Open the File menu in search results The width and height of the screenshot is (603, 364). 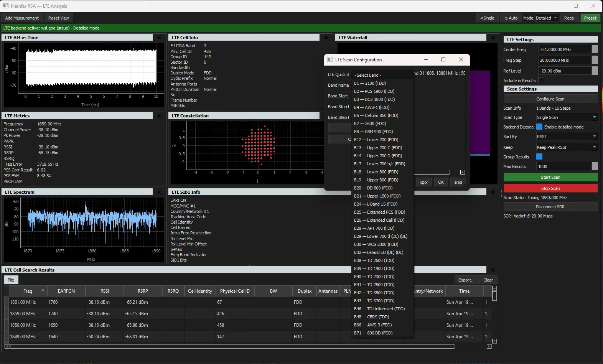[x=11, y=280]
